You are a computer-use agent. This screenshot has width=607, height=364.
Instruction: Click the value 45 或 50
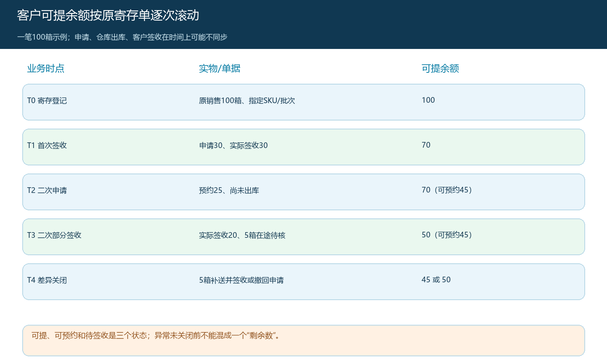pos(436,280)
